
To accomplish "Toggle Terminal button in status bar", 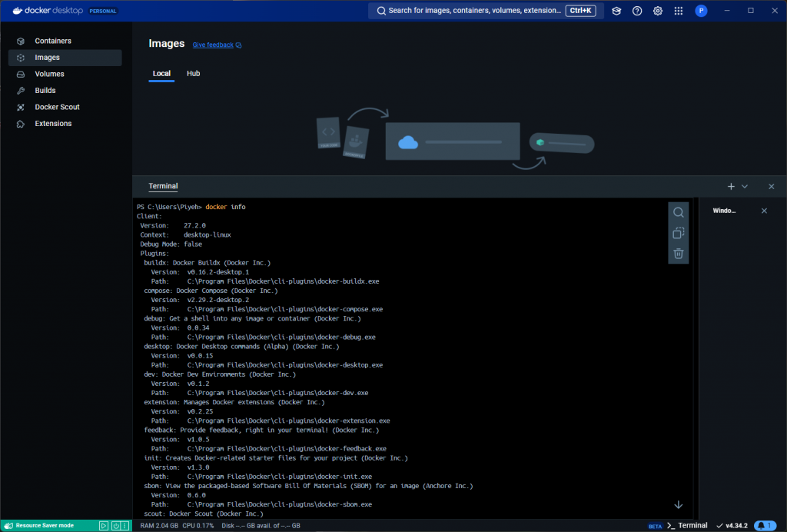I will pyautogui.click(x=687, y=526).
